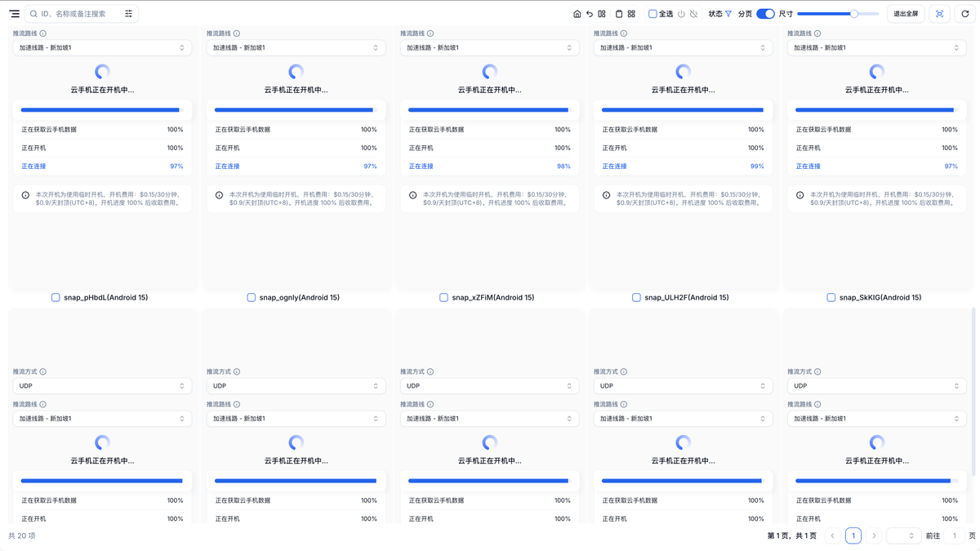Open 加速线路 - 新加坡1 dropdown above snap_SkKIG

click(876, 48)
